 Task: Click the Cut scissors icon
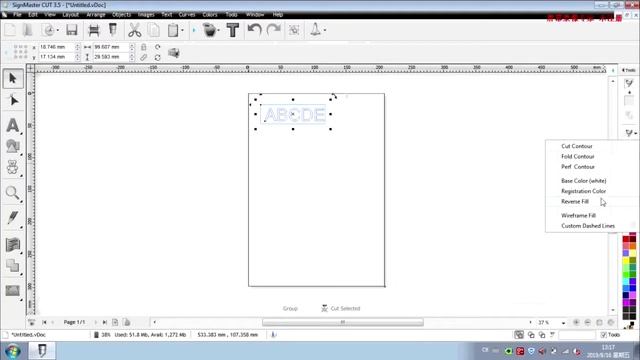tap(134, 30)
